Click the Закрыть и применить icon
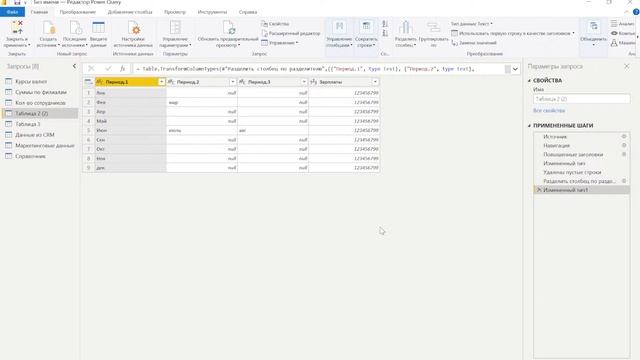 pyautogui.click(x=17, y=27)
